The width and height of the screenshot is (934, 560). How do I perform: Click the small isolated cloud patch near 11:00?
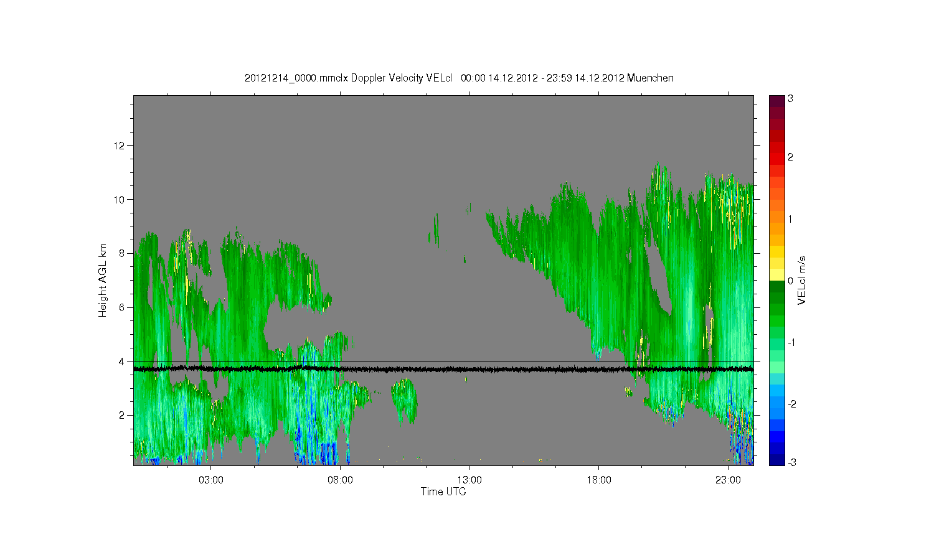405,400
